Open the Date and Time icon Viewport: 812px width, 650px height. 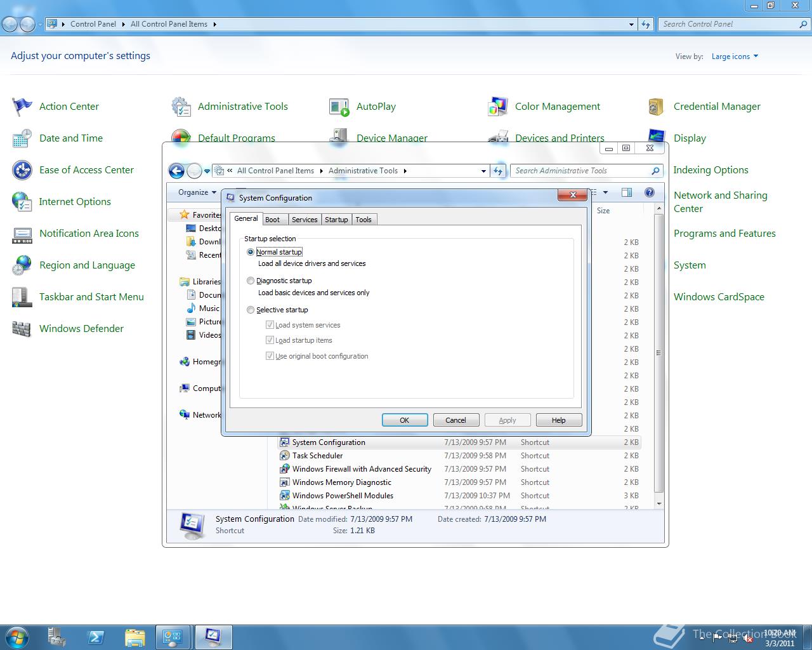point(22,138)
